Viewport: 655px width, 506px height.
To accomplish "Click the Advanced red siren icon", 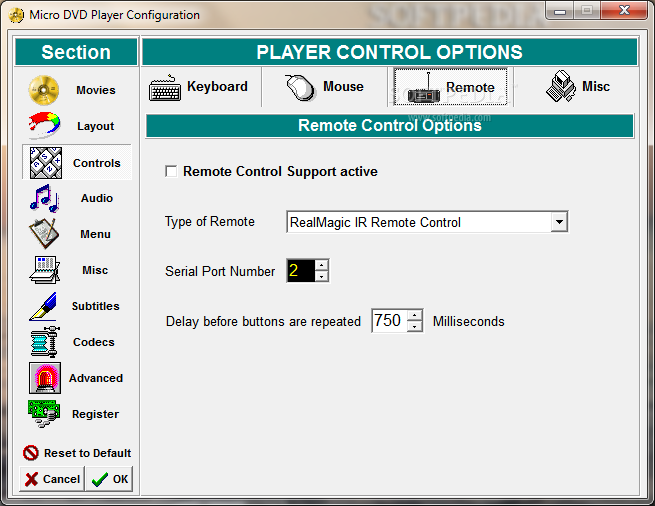I will click(45, 378).
